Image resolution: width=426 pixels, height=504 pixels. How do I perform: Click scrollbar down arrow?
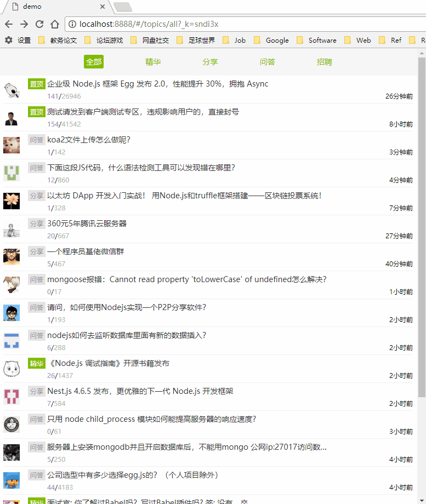[422, 500]
